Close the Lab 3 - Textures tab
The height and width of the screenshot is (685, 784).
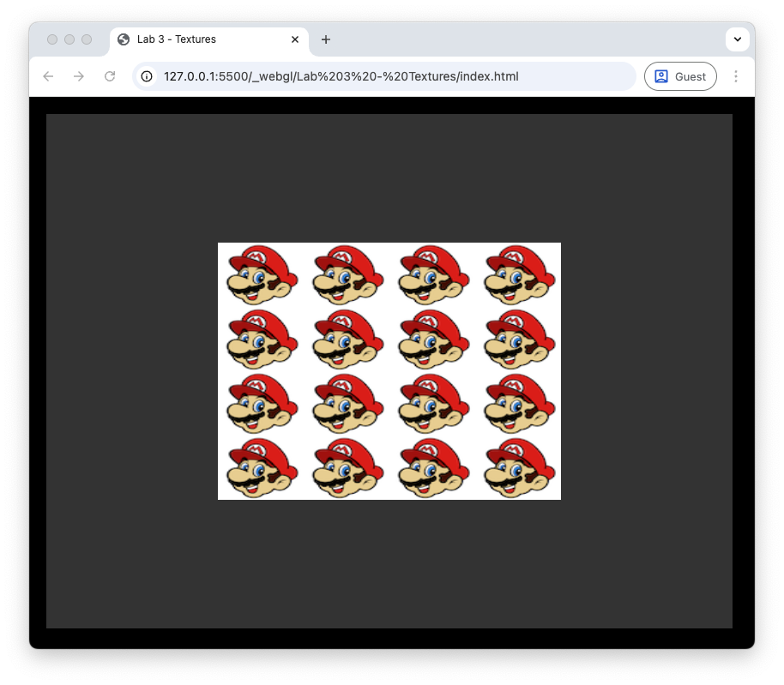click(295, 39)
